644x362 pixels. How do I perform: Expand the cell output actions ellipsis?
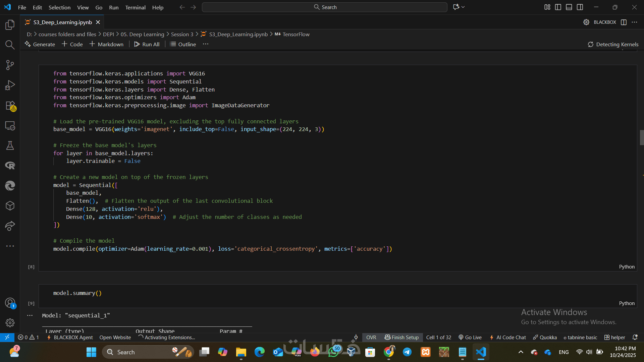[30, 315]
